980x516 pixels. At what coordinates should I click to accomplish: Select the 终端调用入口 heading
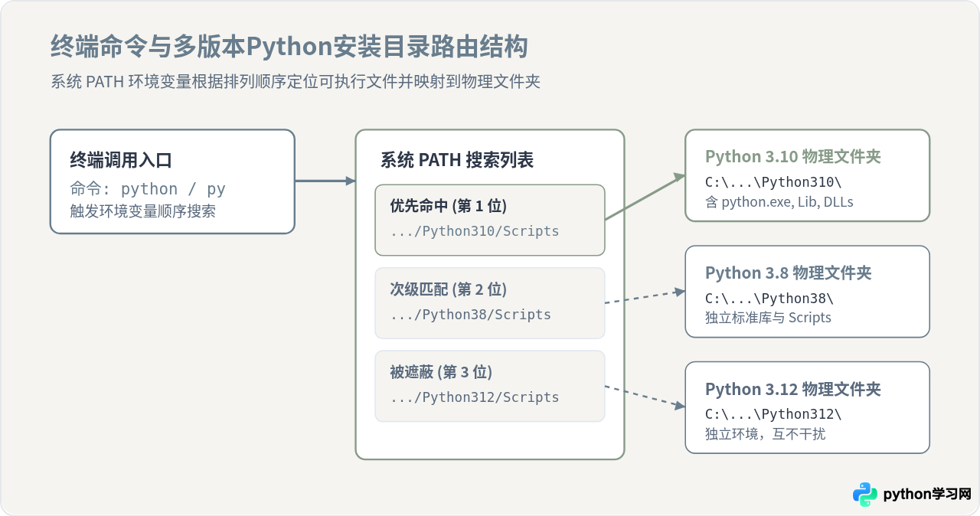point(121,160)
